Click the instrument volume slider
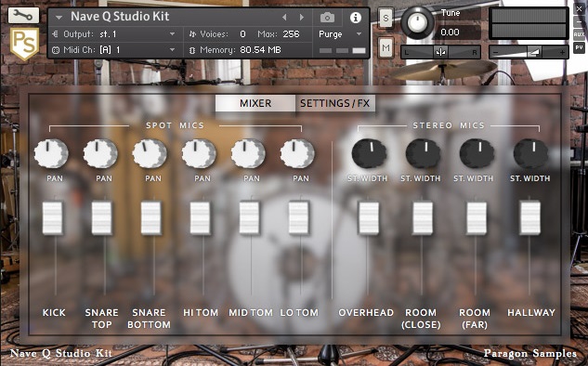588x366 pixels. pyautogui.click(x=529, y=52)
